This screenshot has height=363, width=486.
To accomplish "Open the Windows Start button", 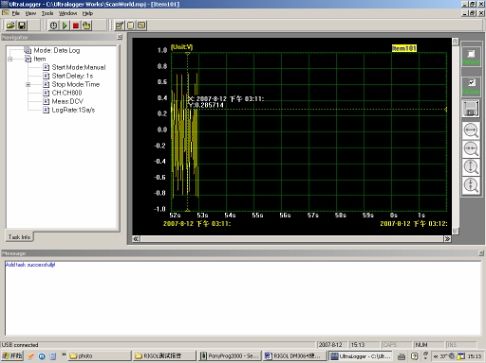I will click(12, 356).
